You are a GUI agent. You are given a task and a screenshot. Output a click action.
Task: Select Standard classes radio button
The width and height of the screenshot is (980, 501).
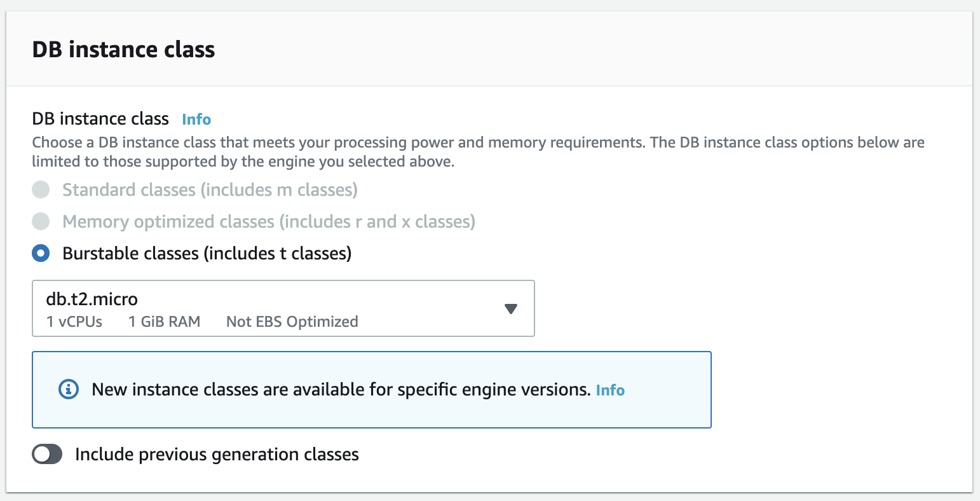tap(40, 189)
